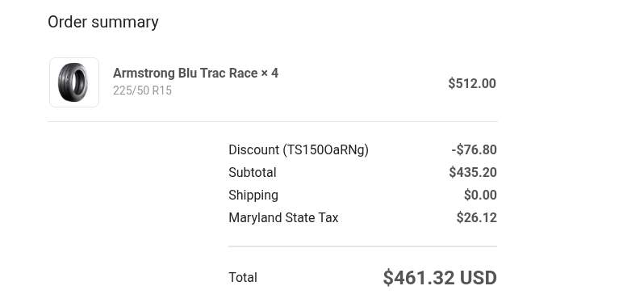
Task: Click the Order summary heading
Action: (103, 22)
